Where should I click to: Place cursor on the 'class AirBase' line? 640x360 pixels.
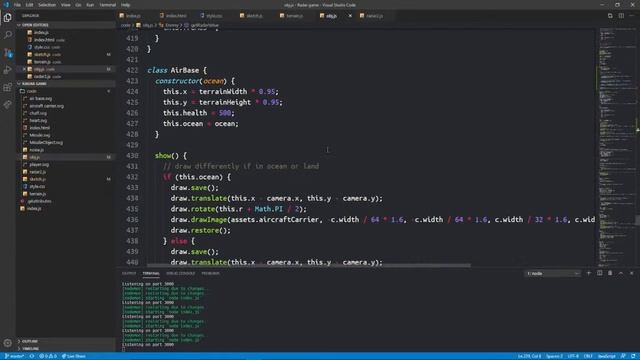(x=177, y=70)
